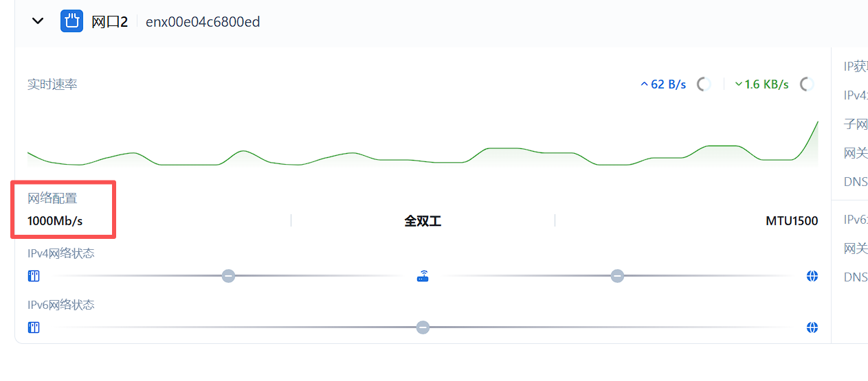The width and height of the screenshot is (868, 381).
Task: Click the disconnected node in IPv6 status
Action: (x=423, y=327)
